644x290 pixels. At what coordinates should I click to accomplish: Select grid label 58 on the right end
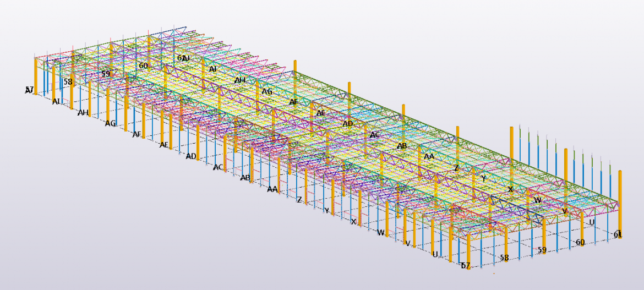click(504, 258)
